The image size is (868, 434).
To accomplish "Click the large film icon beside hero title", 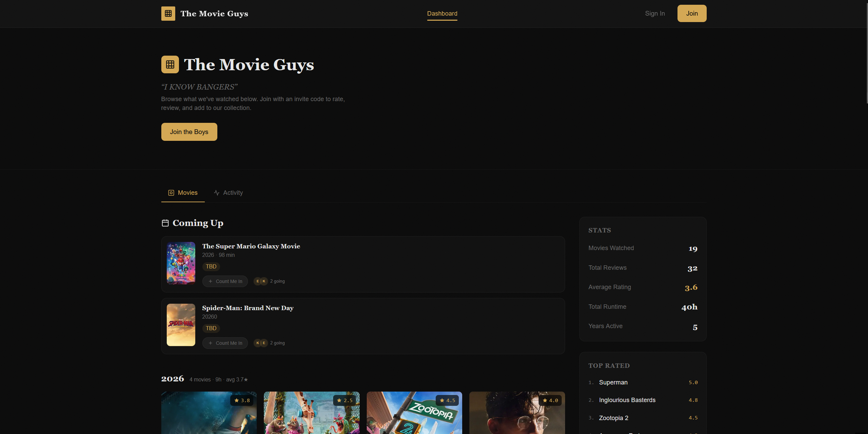I will tap(170, 64).
